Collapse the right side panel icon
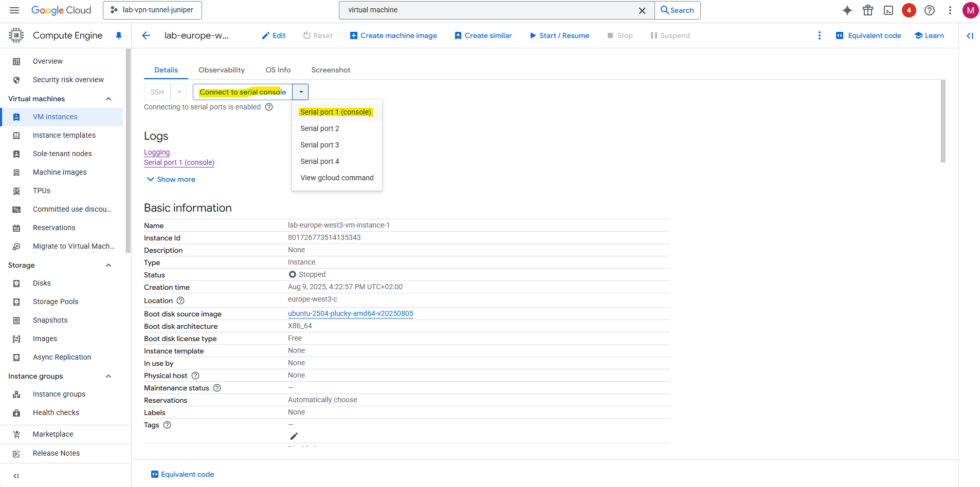The image size is (980, 487). (x=970, y=35)
